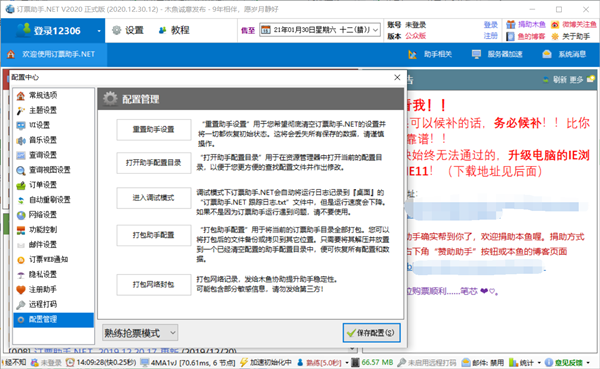Image resolution: width=600 pixels, height=369 pixels.
Task: Click the clock time 14:09:28 status item
Action: pos(101,362)
